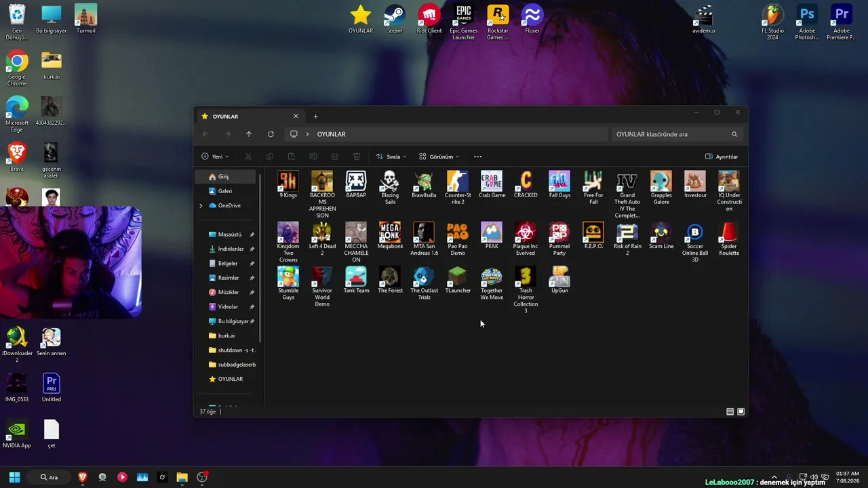Select the Stumble Guys shortcut
Image resolution: width=868 pixels, height=488 pixels.
pyautogui.click(x=288, y=283)
